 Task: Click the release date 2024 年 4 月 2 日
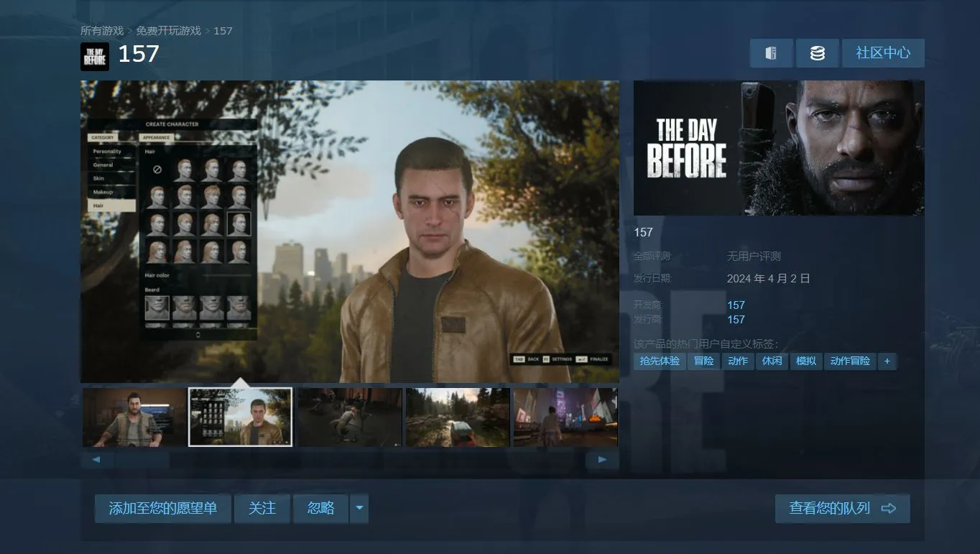(x=768, y=278)
